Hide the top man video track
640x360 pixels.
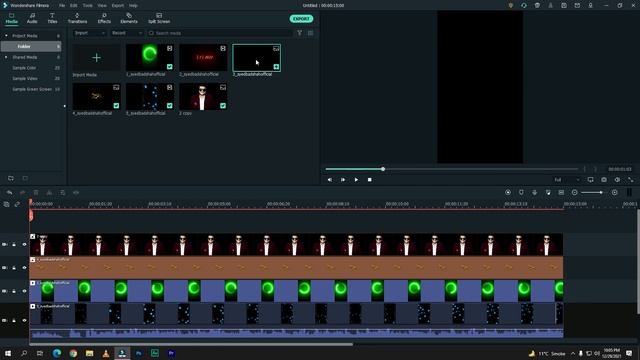click(24, 244)
